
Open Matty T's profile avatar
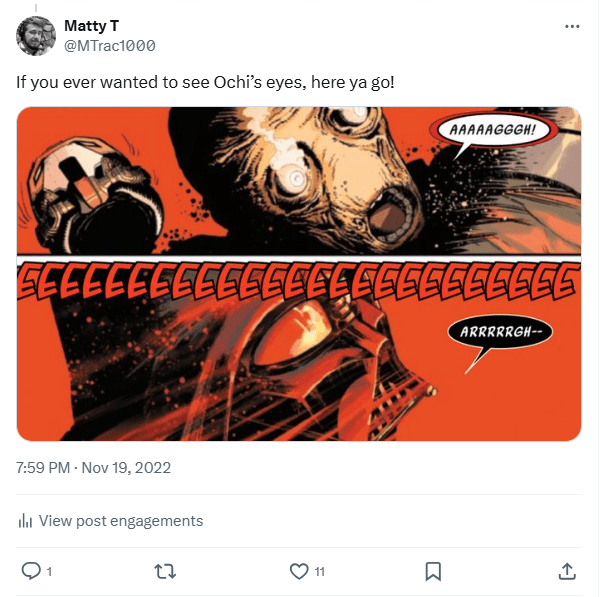pos(35,36)
